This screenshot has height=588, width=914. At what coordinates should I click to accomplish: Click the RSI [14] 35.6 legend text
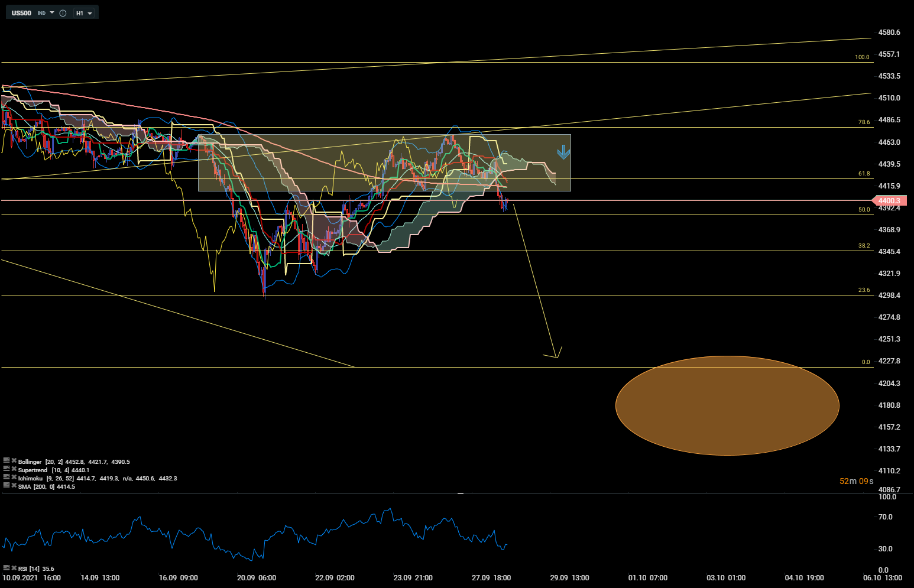pos(36,568)
